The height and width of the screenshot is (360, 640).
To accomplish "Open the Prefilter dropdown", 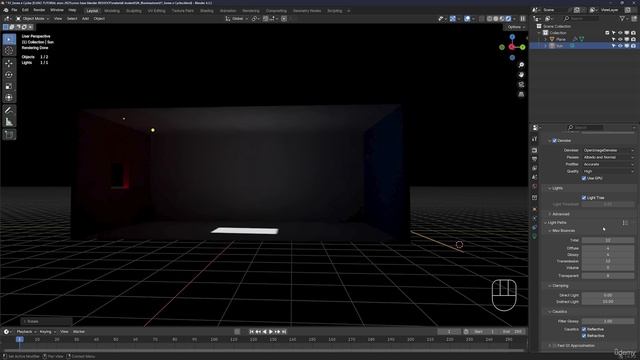I will (608, 164).
